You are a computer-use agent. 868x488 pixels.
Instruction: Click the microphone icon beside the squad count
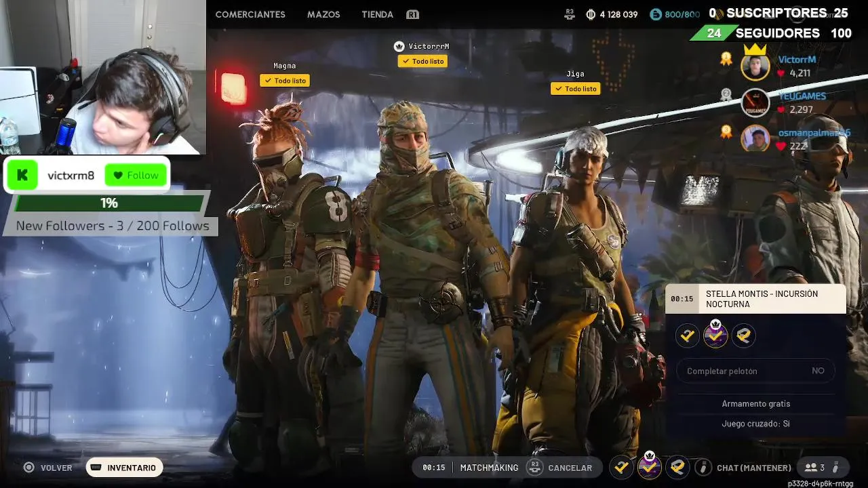(836, 468)
